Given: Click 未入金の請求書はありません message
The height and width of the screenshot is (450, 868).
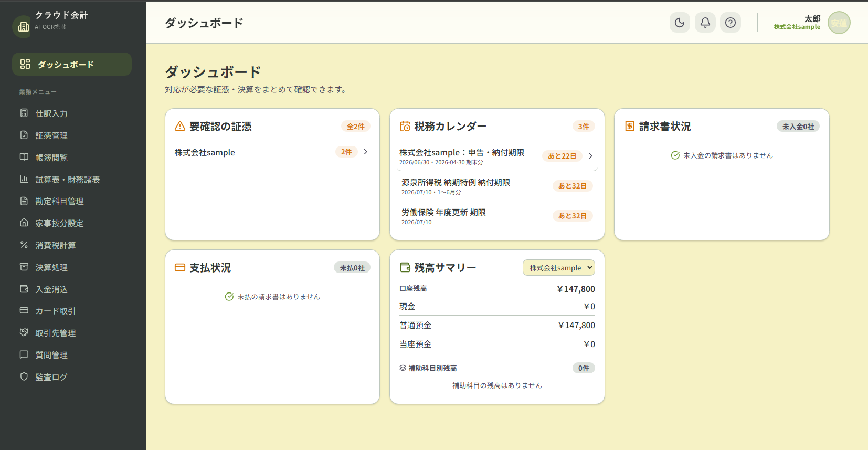Looking at the screenshot, I should 728,155.
